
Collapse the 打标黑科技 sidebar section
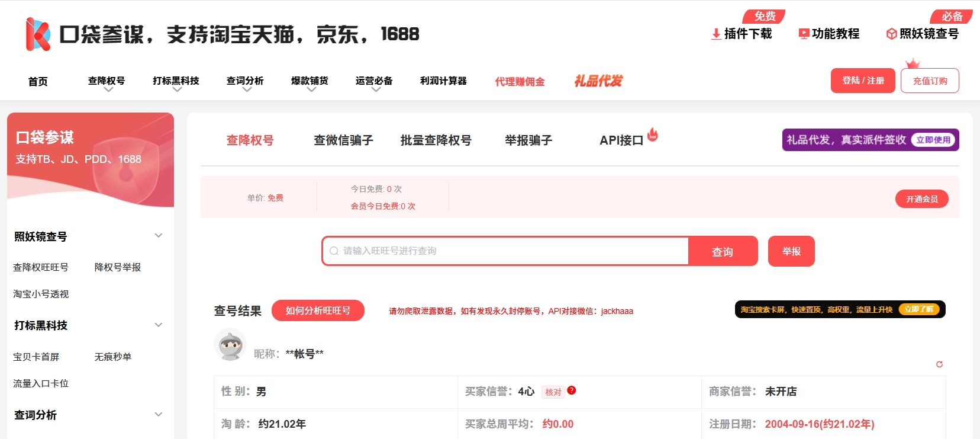point(158,325)
